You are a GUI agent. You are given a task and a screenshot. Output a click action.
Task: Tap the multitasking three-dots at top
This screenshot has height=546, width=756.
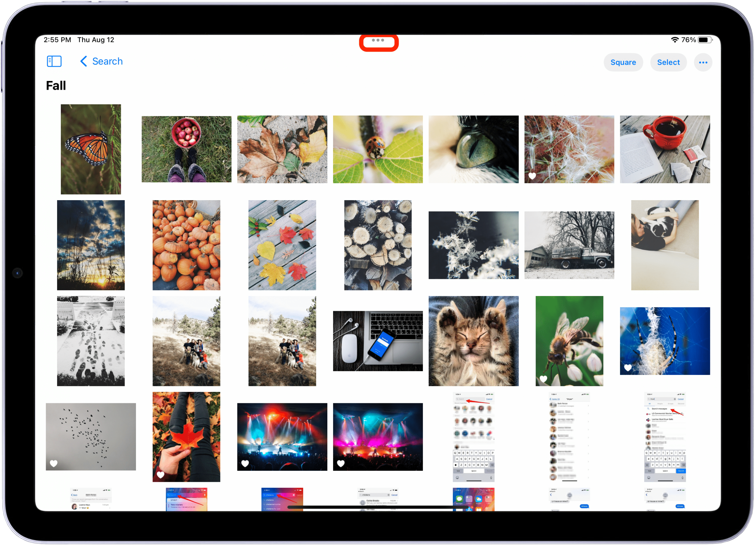point(379,40)
